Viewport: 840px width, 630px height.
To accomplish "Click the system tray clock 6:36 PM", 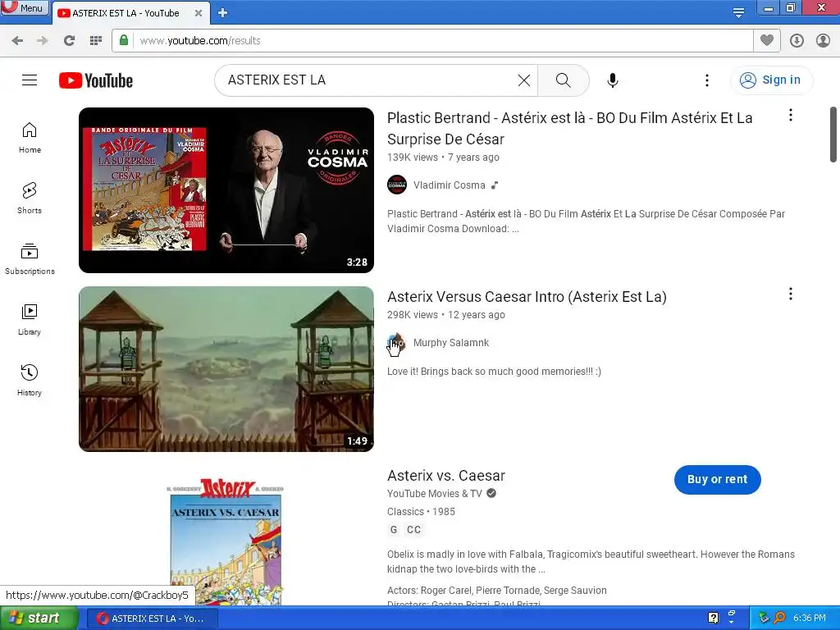I will 810,619.
